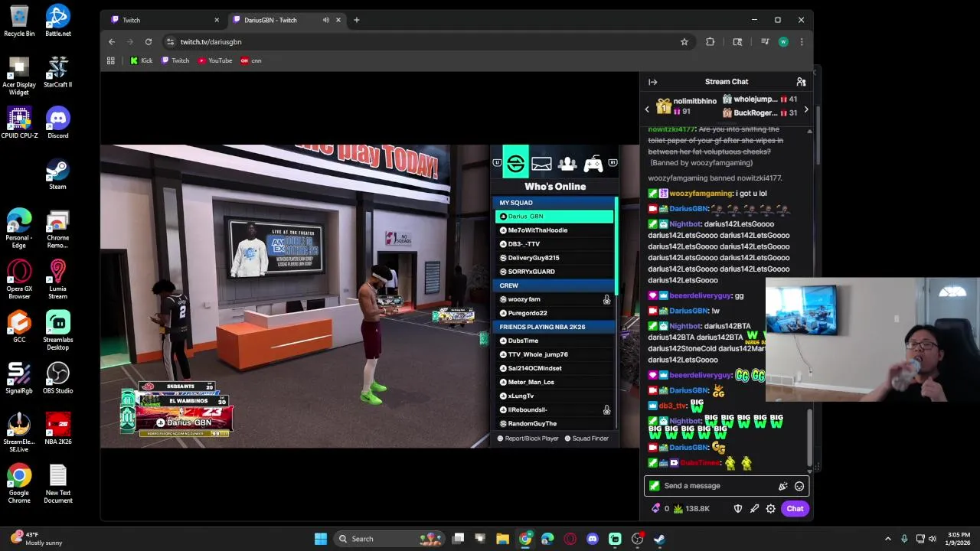Select Me7oWitThaHoodie squad member
980x551 pixels.
point(554,230)
